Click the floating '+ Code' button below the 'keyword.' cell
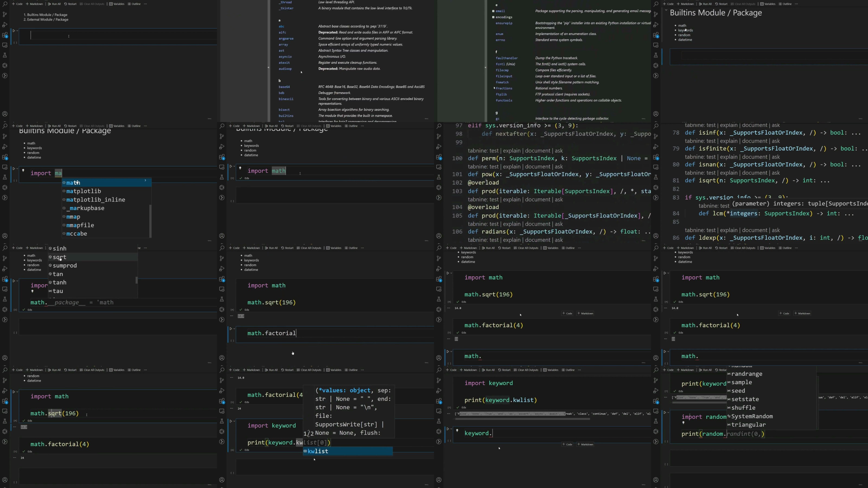This screenshot has width=868, height=488. [567, 445]
